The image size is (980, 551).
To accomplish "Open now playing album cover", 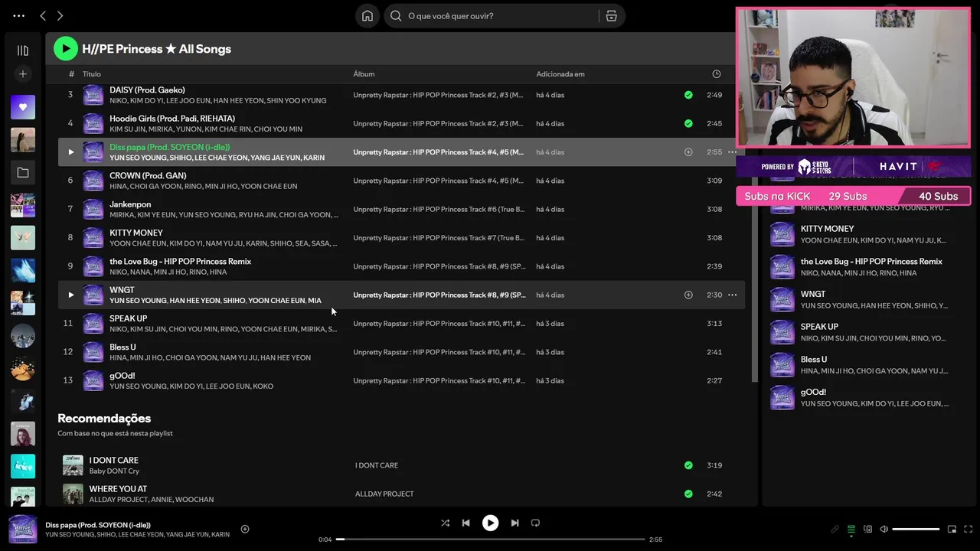I will pyautogui.click(x=23, y=529).
